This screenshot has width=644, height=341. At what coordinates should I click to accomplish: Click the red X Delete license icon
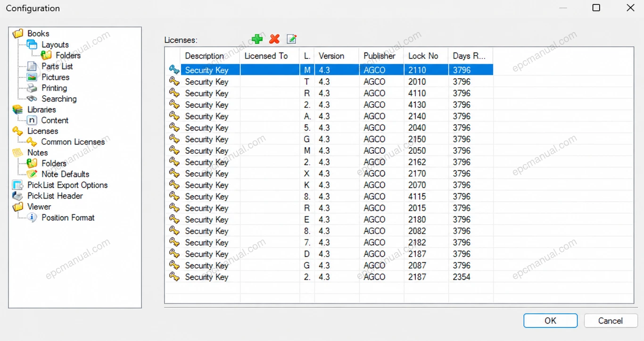274,39
